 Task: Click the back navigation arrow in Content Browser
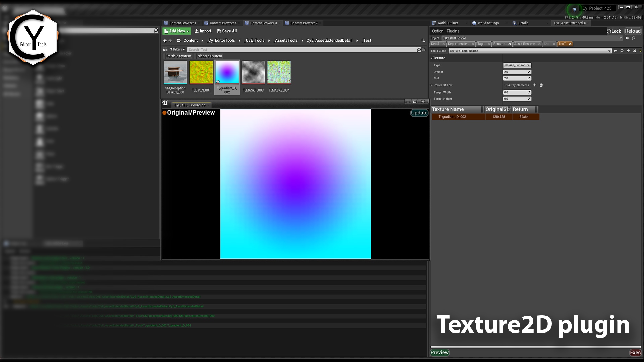coord(164,40)
